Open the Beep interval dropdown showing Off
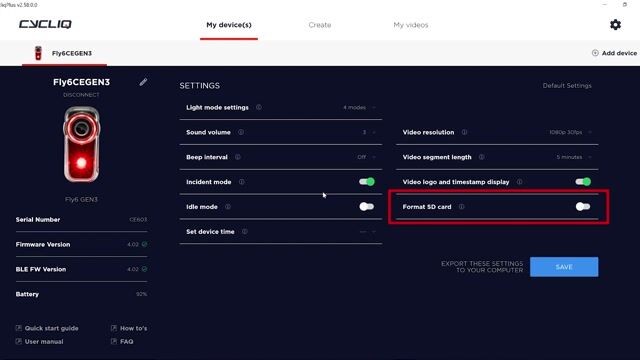The width and height of the screenshot is (640, 360). (x=366, y=157)
